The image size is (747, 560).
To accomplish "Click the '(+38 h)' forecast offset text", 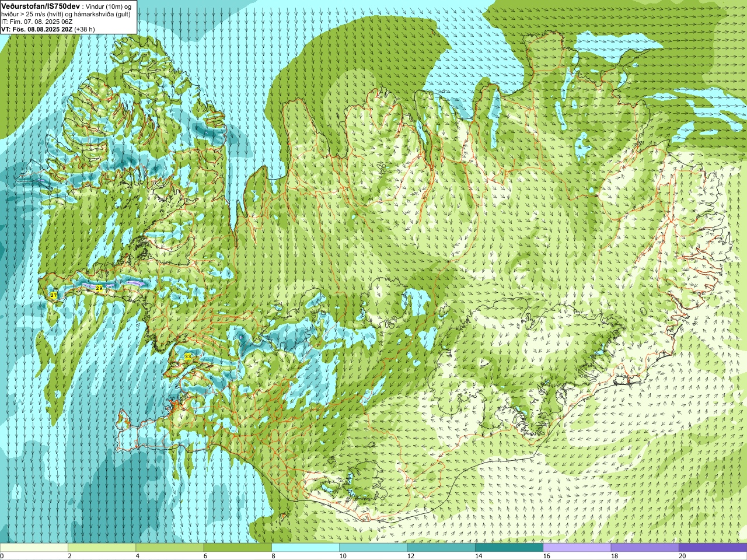I will 85,29.
